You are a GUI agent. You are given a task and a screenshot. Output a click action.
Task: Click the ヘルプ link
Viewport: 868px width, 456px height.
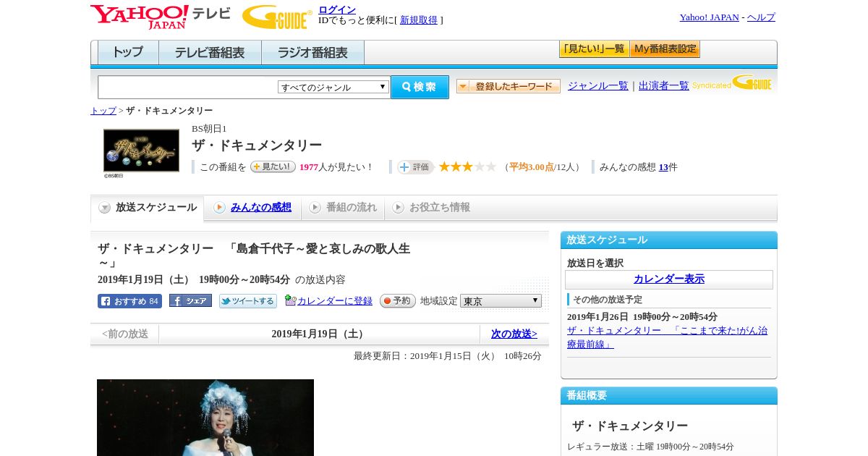click(761, 17)
